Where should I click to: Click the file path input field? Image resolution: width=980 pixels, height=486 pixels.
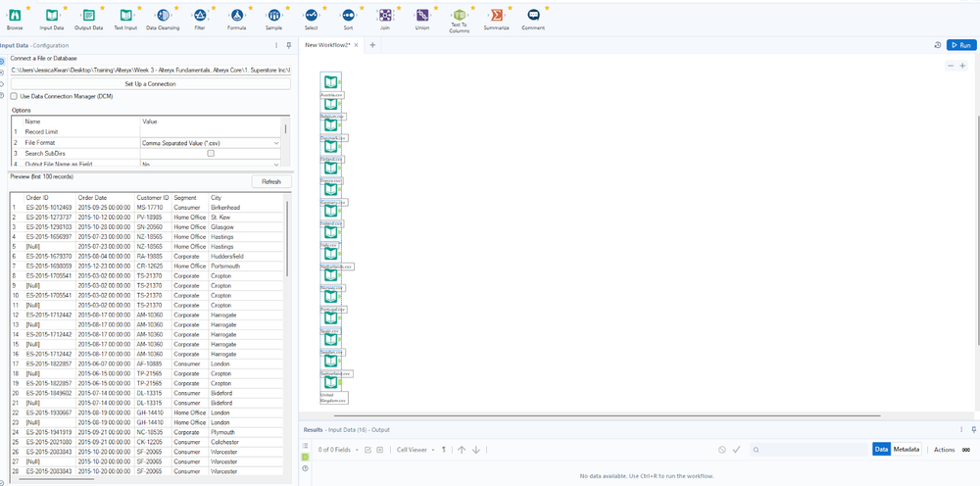pyautogui.click(x=151, y=69)
